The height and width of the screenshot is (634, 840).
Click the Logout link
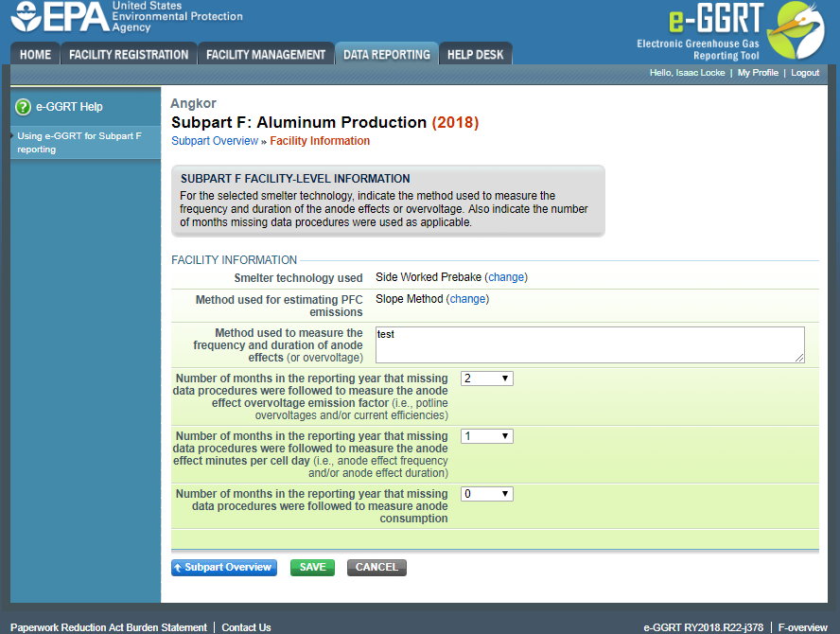click(x=805, y=73)
